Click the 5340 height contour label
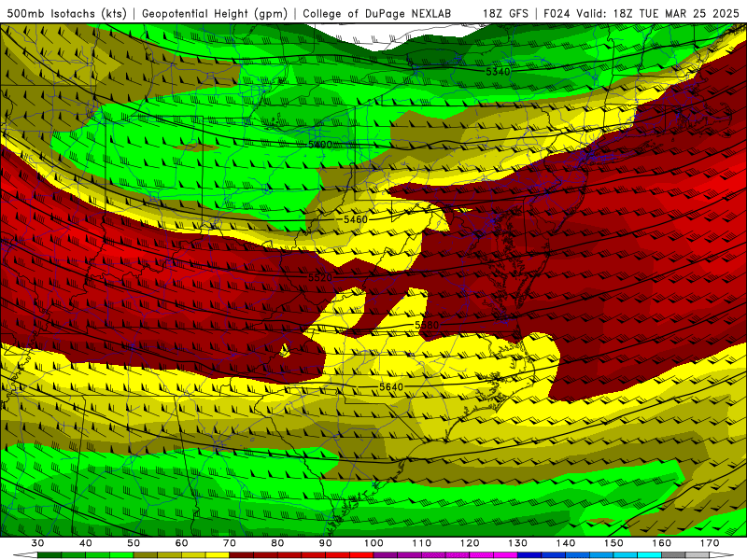This screenshot has height=560, width=747. pyautogui.click(x=498, y=72)
